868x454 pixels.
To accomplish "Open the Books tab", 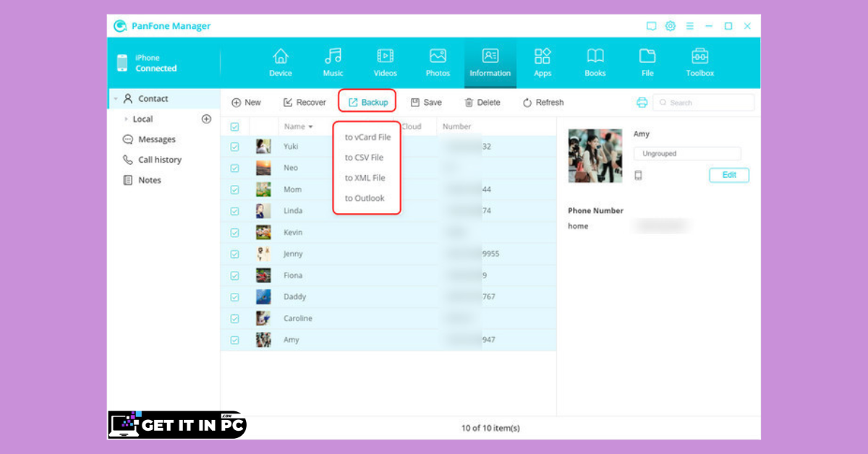I will [x=595, y=63].
